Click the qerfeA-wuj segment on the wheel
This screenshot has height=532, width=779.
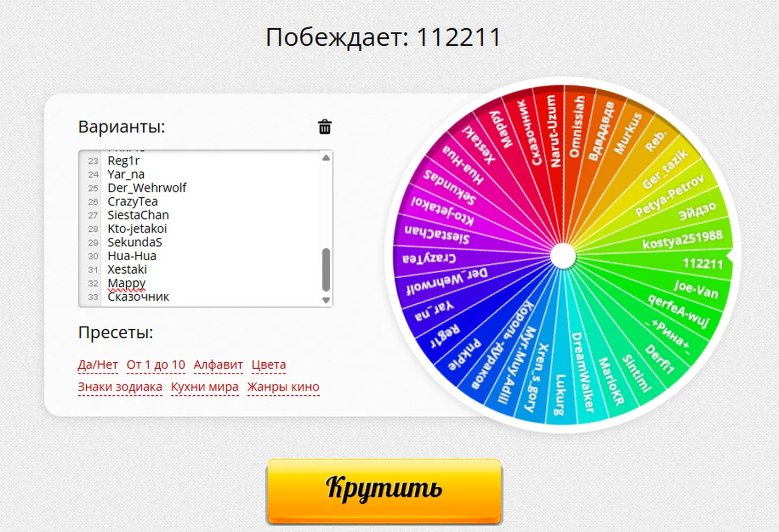(x=678, y=310)
